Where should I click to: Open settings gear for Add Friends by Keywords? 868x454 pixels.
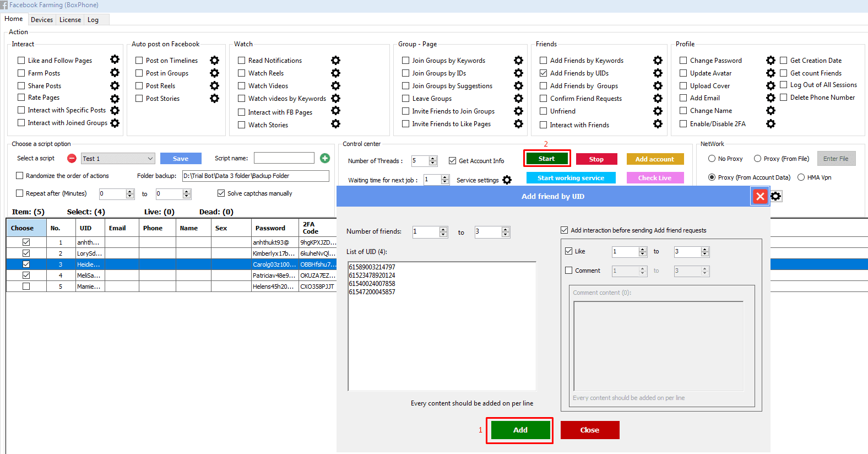point(658,60)
